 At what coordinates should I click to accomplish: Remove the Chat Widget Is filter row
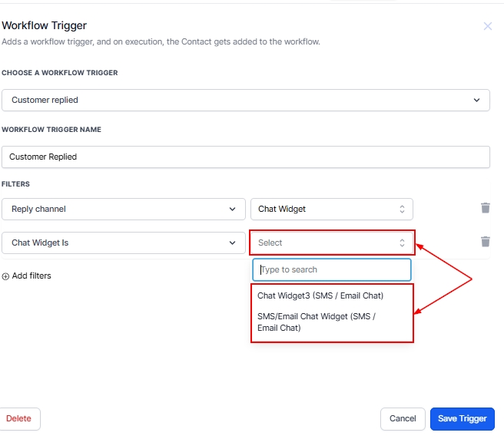[485, 242]
